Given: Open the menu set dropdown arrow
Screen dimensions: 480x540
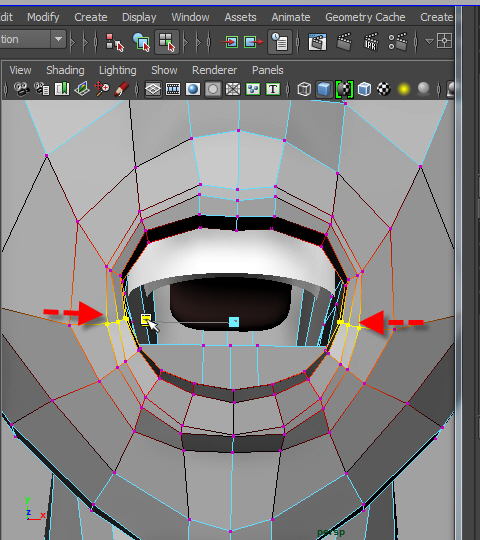Looking at the screenshot, I should (x=59, y=39).
